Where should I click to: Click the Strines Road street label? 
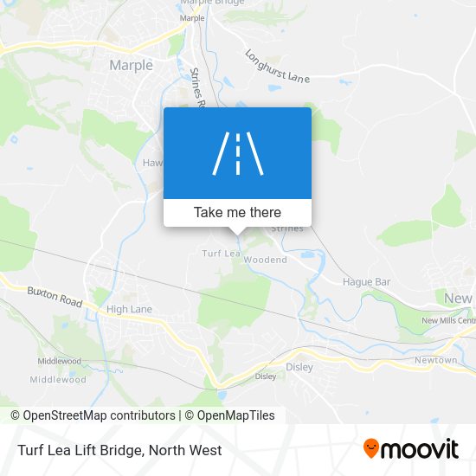pyautogui.click(x=197, y=88)
